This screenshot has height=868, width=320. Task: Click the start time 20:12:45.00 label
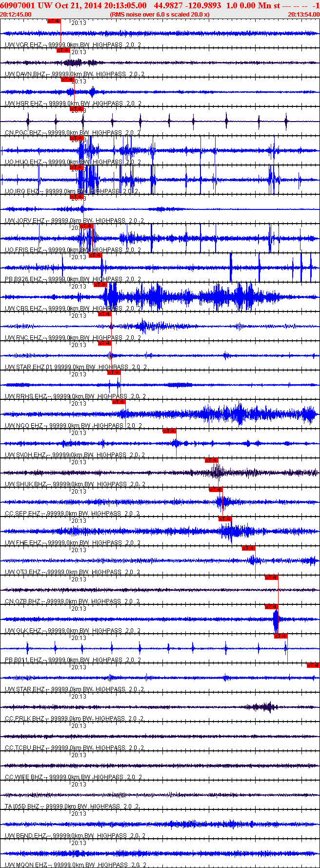point(16,14)
